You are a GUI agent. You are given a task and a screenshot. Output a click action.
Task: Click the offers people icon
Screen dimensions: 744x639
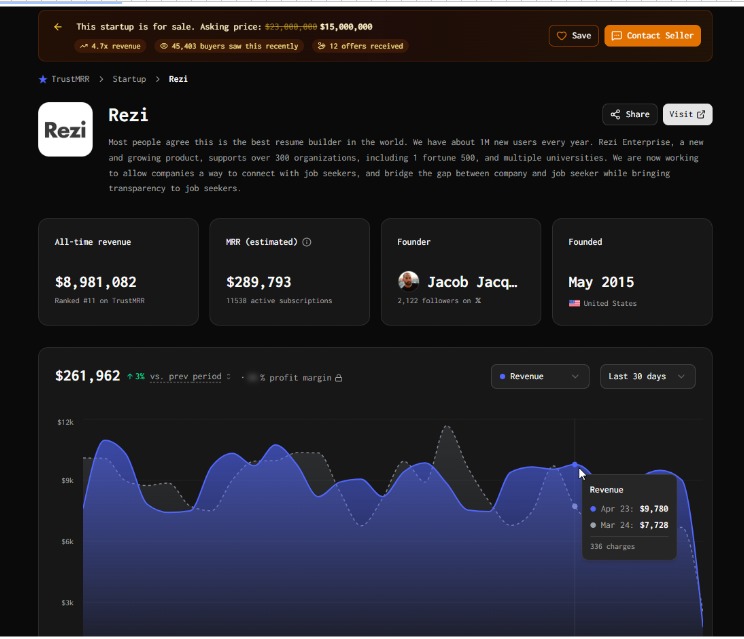[x=321, y=46]
